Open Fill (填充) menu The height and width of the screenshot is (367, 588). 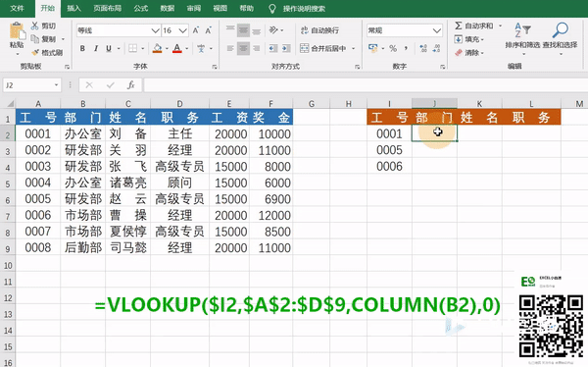[x=469, y=39]
